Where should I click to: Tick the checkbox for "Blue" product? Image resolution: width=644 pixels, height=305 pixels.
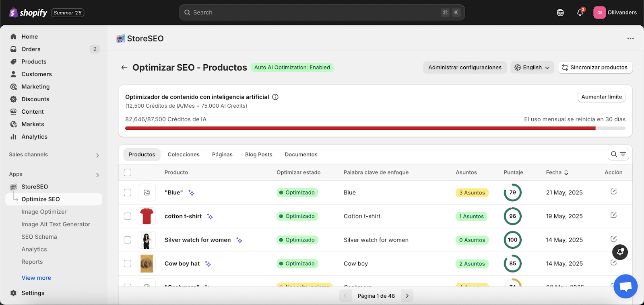(x=128, y=192)
